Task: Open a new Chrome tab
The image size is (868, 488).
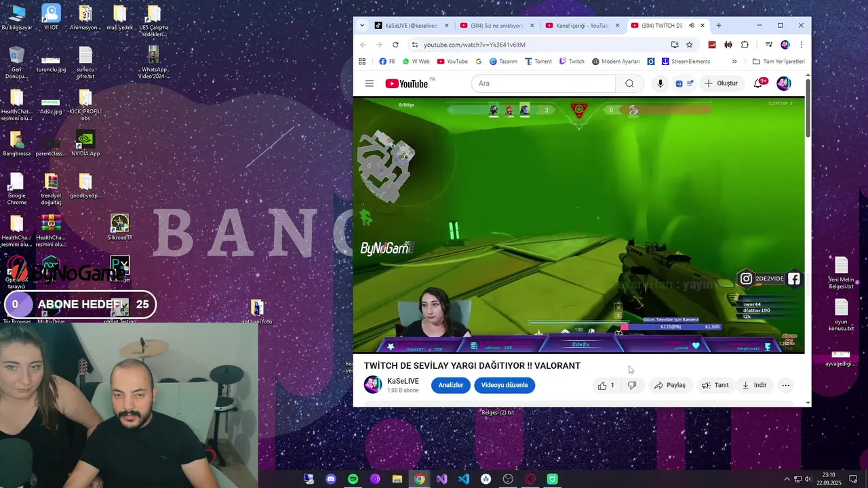Action: coord(719,26)
